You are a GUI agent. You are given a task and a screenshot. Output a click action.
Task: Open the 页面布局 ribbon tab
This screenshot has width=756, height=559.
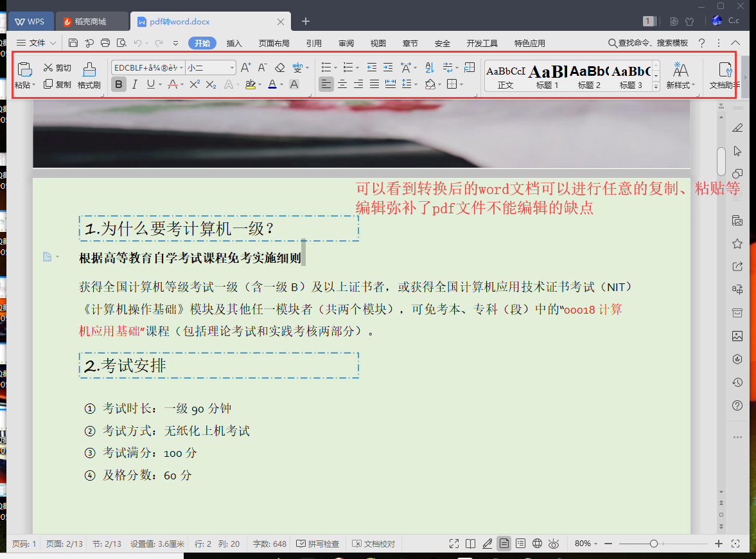[274, 43]
